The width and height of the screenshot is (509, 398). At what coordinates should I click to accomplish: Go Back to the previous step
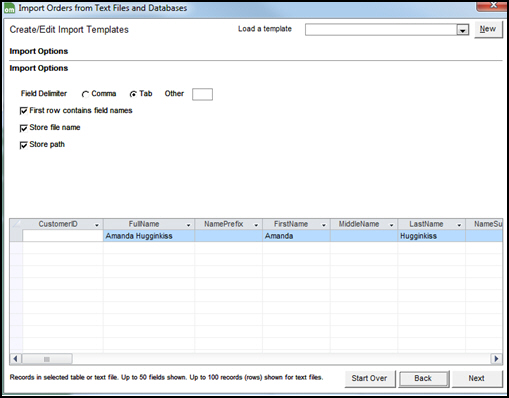(423, 379)
